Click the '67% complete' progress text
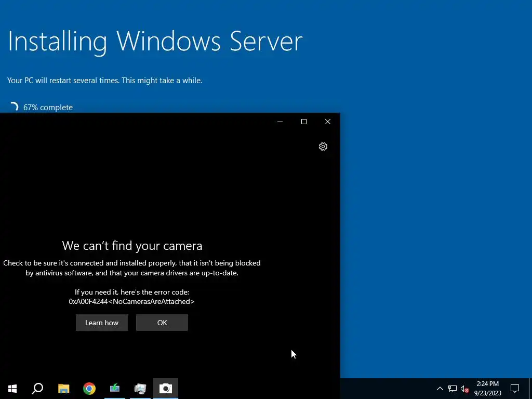The width and height of the screenshot is (532, 399). [x=48, y=108]
